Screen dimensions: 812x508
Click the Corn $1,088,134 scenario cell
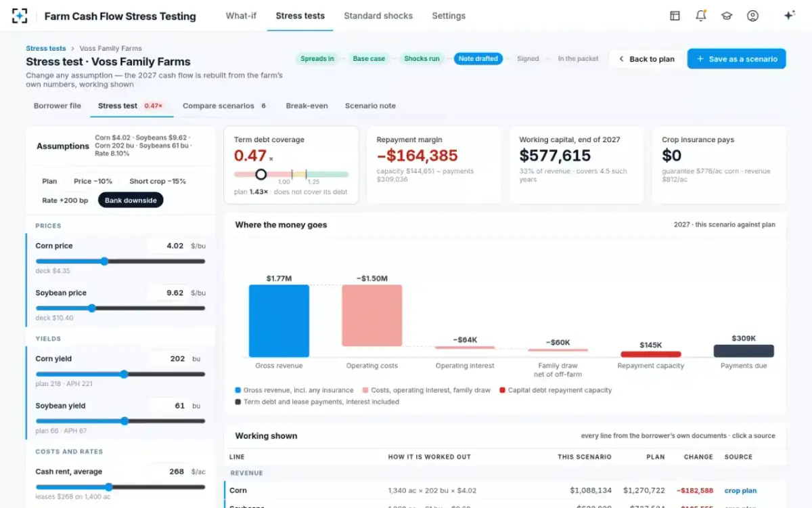pos(591,490)
